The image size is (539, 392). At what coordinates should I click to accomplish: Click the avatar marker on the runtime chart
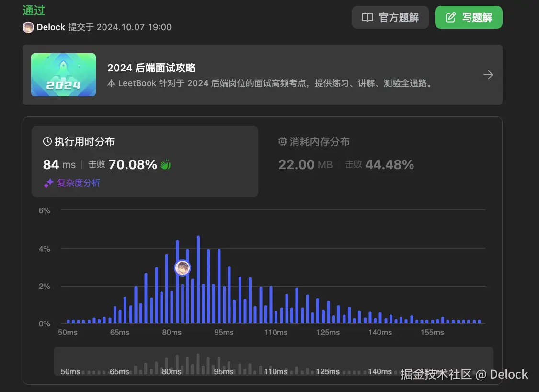coord(182,268)
